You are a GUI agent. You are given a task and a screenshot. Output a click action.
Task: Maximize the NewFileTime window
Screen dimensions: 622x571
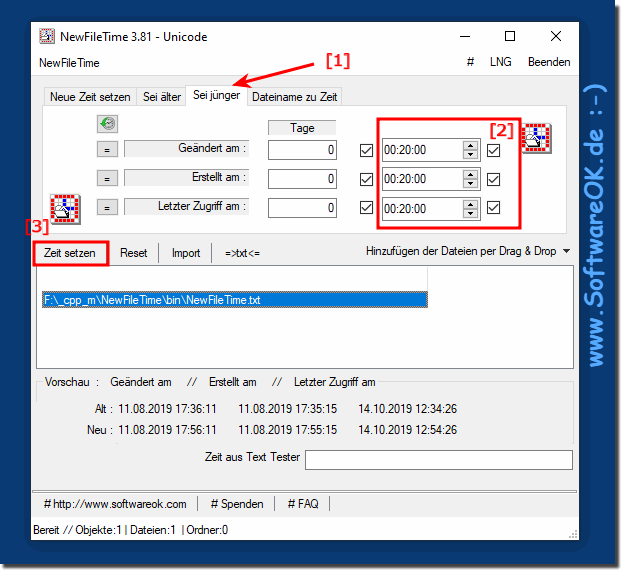[x=510, y=37]
